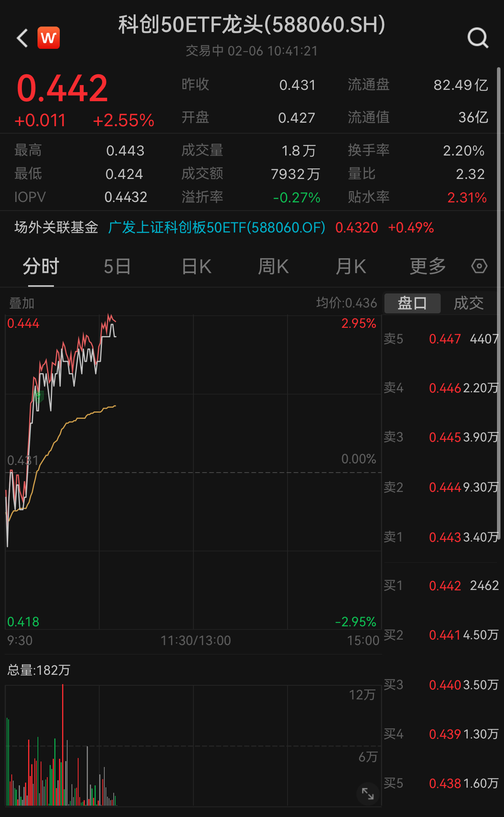Tap the 成交量 value 1.8万

point(298,151)
